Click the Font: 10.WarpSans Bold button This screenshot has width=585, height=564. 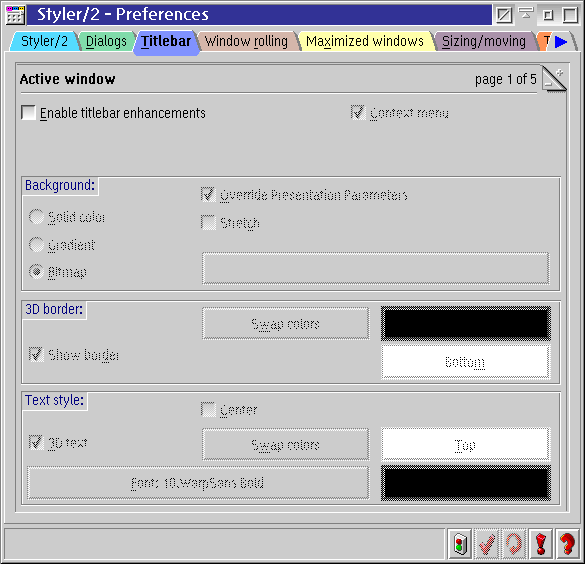point(198,483)
